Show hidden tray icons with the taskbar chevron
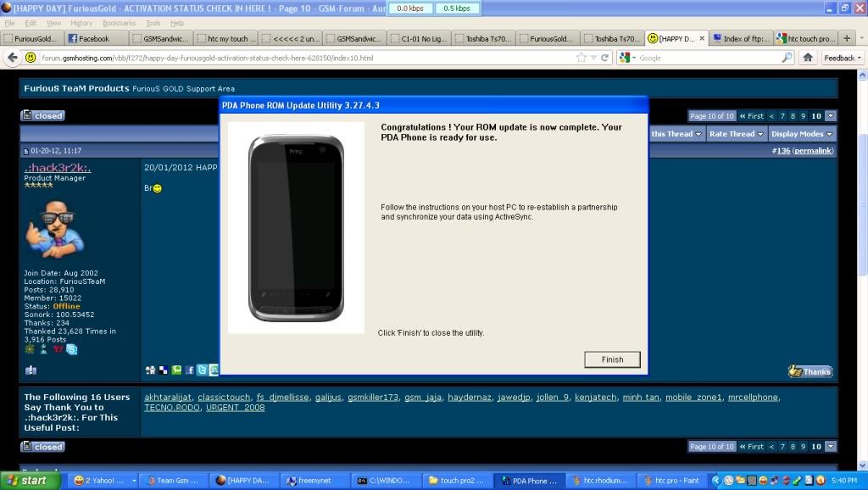This screenshot has width=868, height=490. (x=716, y=481)
